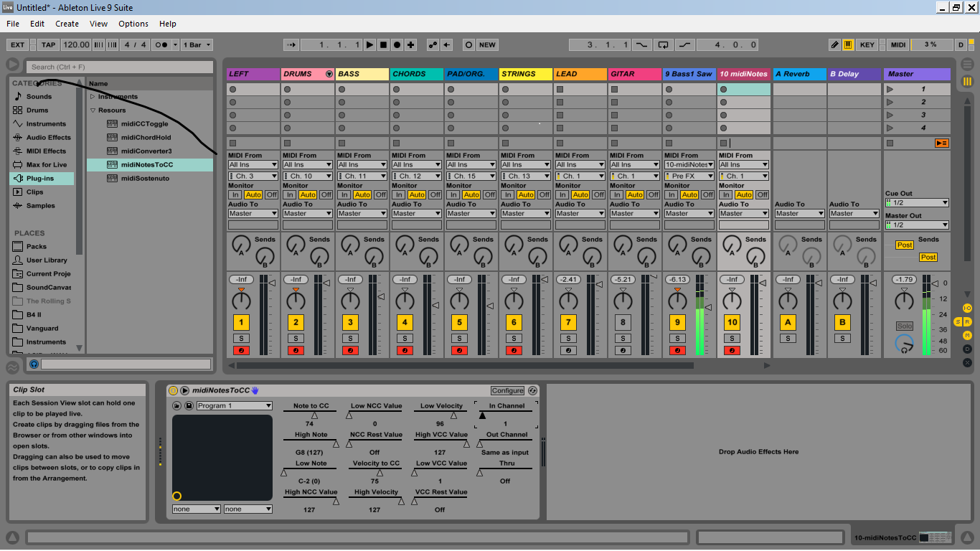
Task: Open the 1 Bar quantization menu
Action: pos(197,44)
